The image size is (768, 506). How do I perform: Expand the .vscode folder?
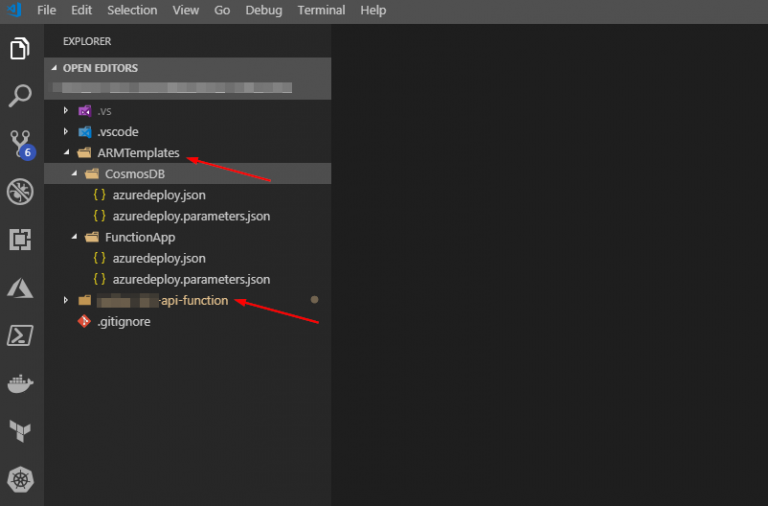click(x=117, y=132)
